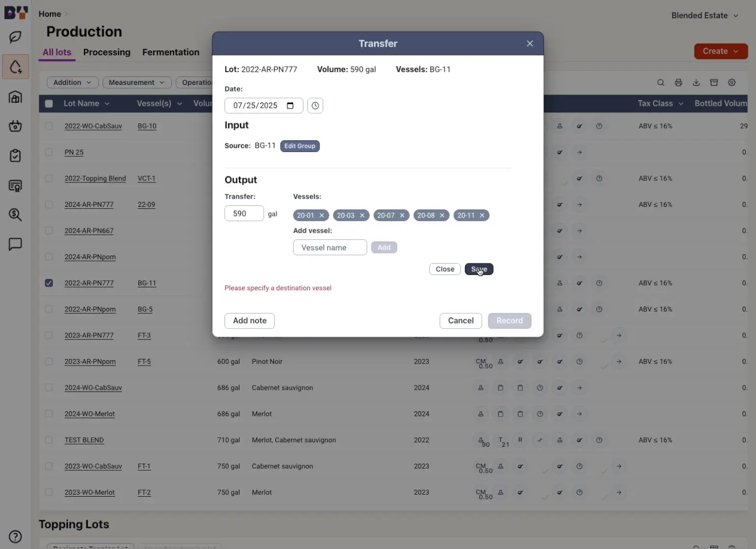
Task: Switch to the Fermentation tab
Action: point(171,52)
